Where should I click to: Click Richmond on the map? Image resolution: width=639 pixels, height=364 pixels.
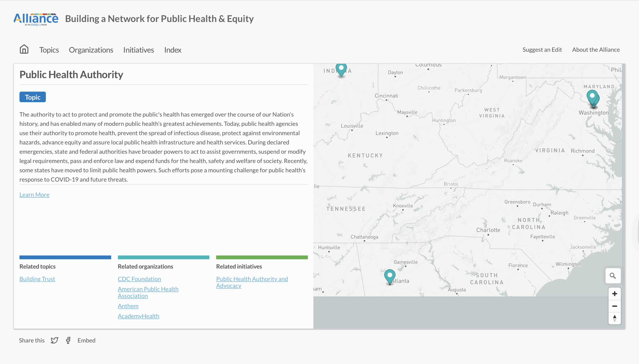point(582,151)
